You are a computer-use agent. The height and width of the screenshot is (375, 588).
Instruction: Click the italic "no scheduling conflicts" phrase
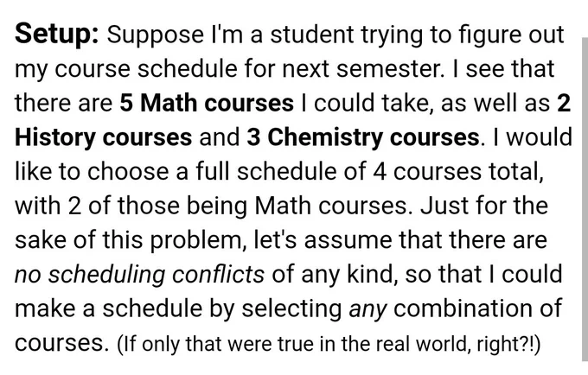139,275
